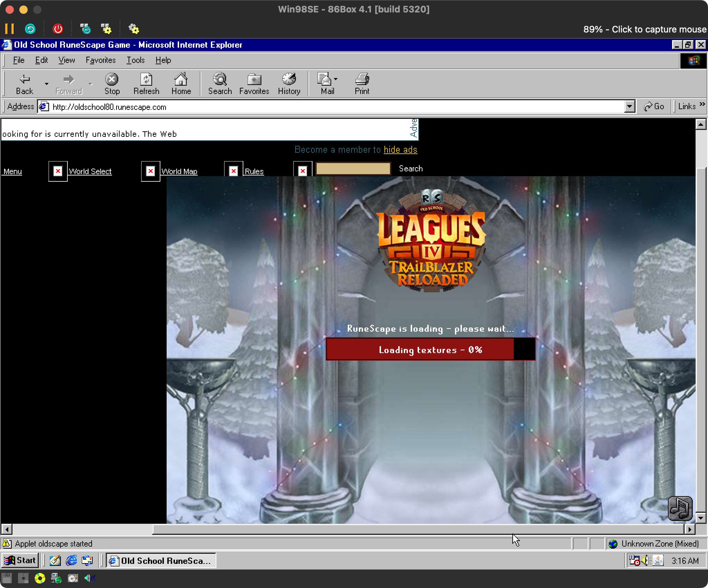Open the Tools menu

pyautogui.click(x=135, y=60)
